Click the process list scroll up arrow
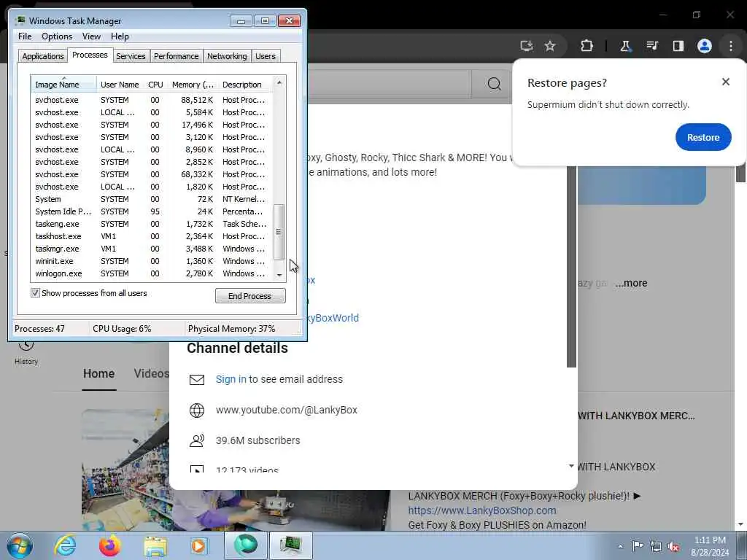The height and width of the screenshot is (560, 747). 279,82
